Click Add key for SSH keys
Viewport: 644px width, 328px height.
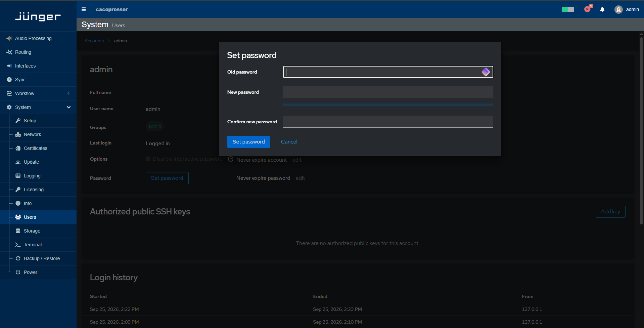(610, 212)
